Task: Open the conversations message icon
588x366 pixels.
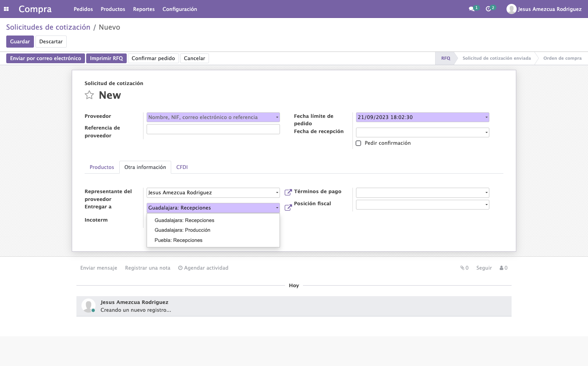Action: pos(471,9)
